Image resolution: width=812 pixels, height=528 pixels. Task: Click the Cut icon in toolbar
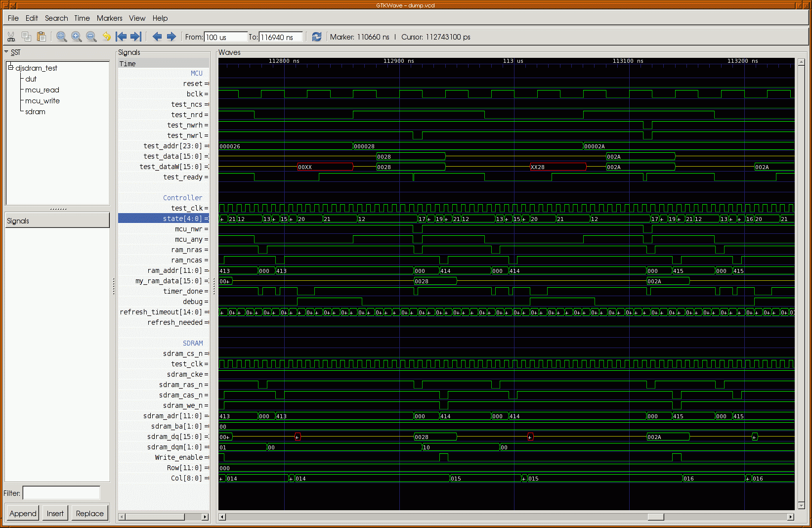point(11,37)
